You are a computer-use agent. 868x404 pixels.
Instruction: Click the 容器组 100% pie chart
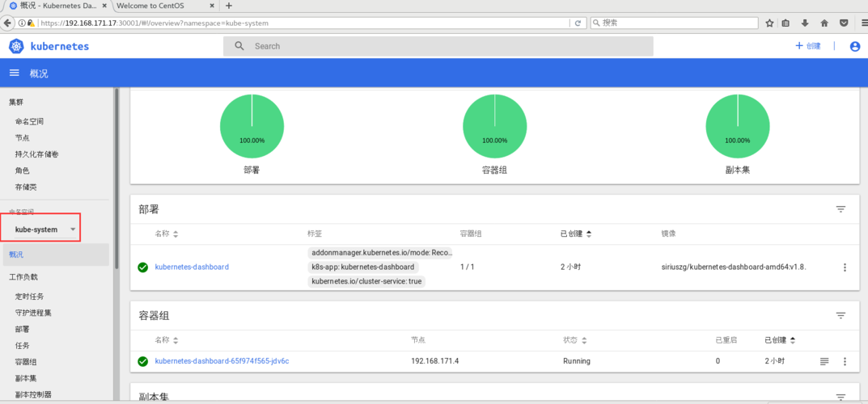[494, 125]
